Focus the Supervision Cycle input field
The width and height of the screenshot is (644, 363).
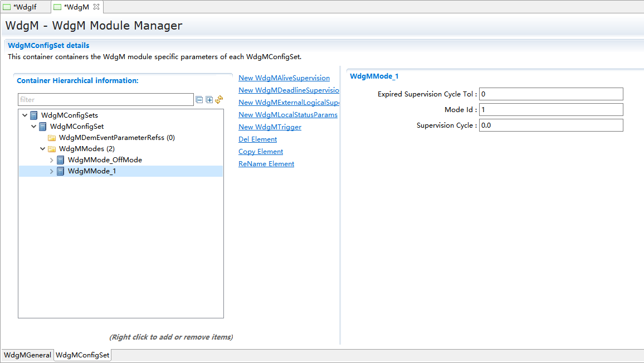(550, 125)
